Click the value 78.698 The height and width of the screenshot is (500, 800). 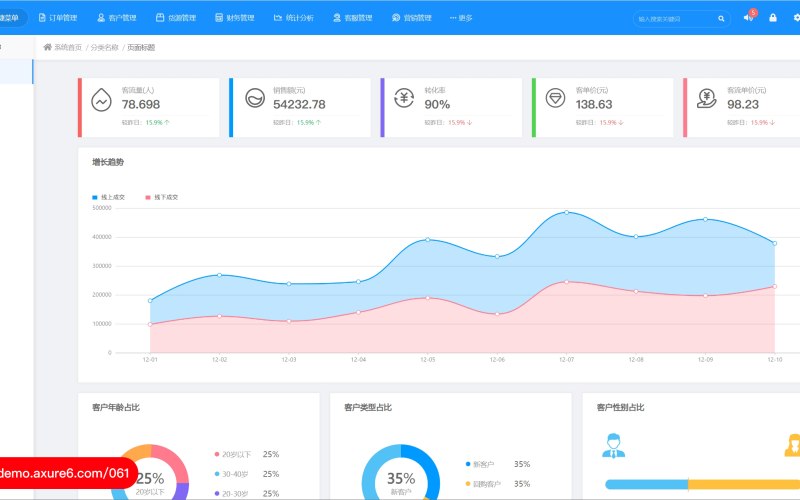click(x=141, y=105)
